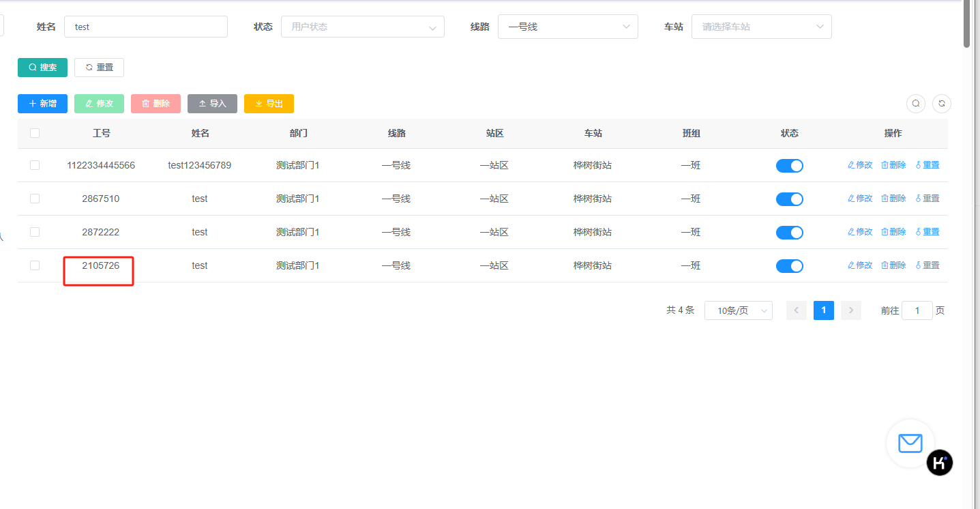Select the checkbox for employee 2105726
This screenshot has width=980, height=509.
[x=35, y=265]
